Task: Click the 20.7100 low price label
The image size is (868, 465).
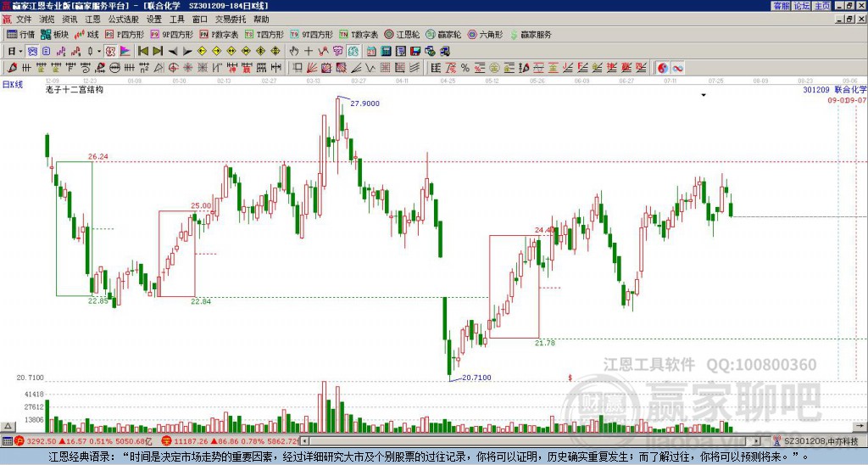Action: (476, 378)
